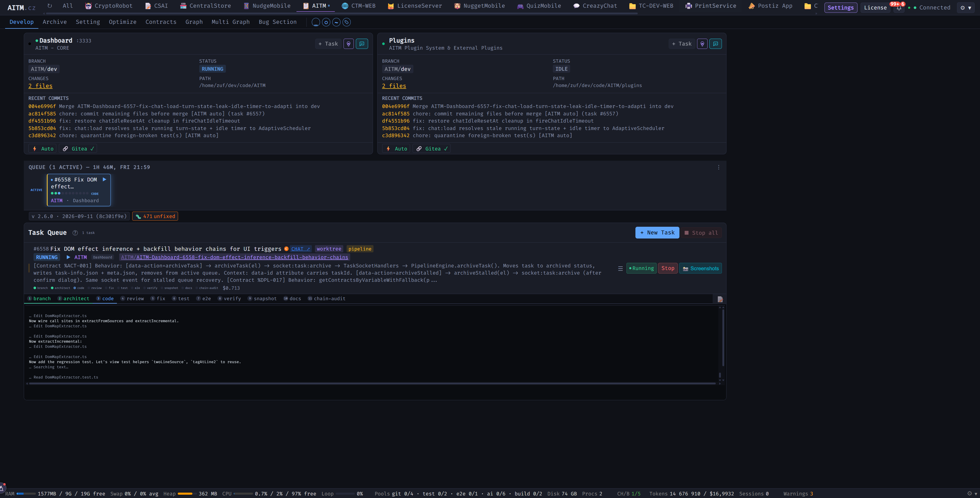Click the tag circle icon in the sub-navigation

(x=347, y=22)
